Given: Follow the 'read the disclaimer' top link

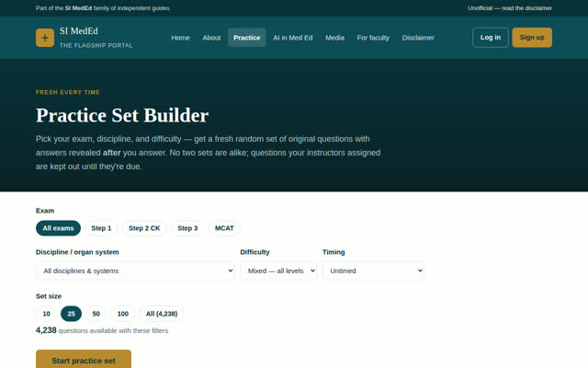Looking at the screenshot, I should (510, 8).
